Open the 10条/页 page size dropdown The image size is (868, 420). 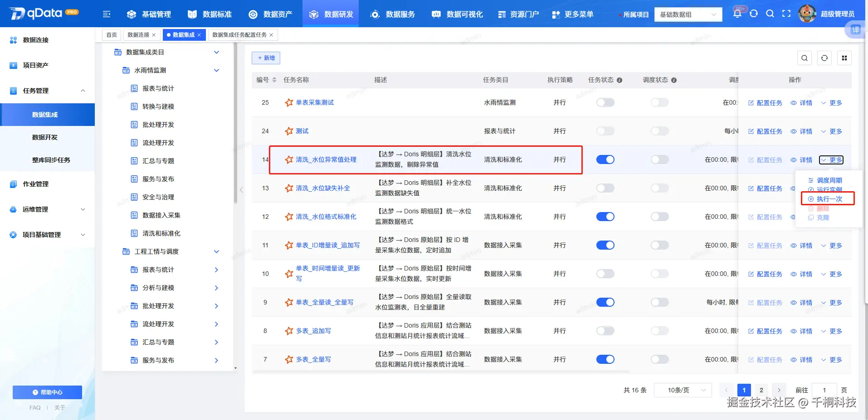(x=683, y=390)
